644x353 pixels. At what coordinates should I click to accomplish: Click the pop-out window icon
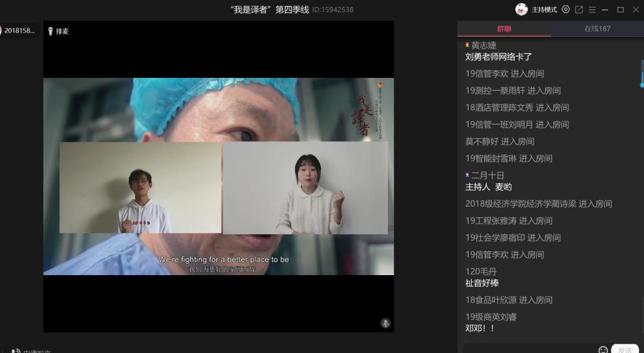point(579,9)
